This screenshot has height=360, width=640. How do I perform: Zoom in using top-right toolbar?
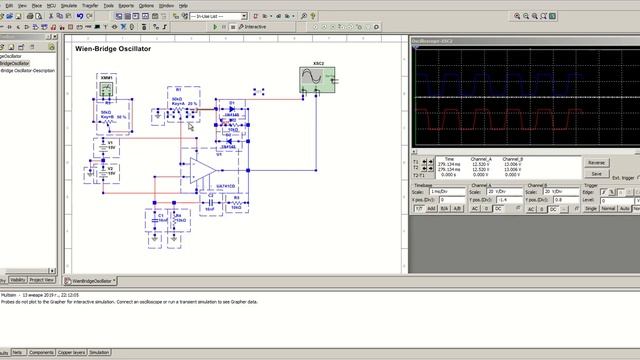pos(517,16)
